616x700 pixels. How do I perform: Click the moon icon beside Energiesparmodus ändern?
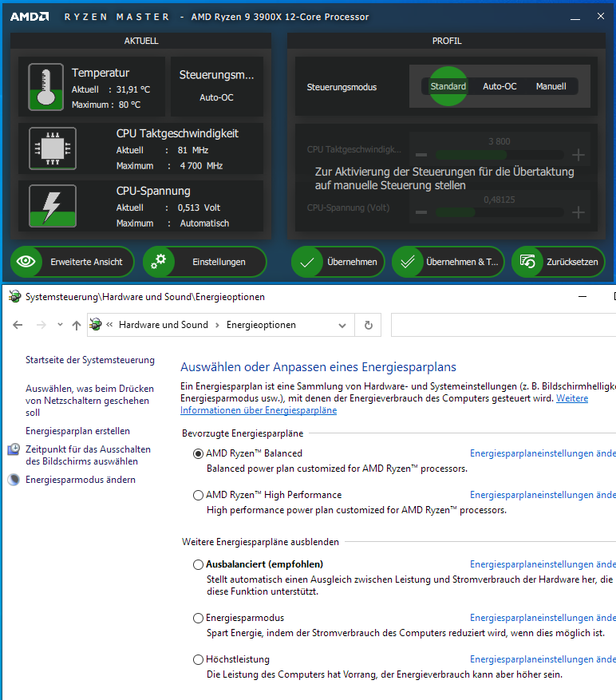click(14, 480)
